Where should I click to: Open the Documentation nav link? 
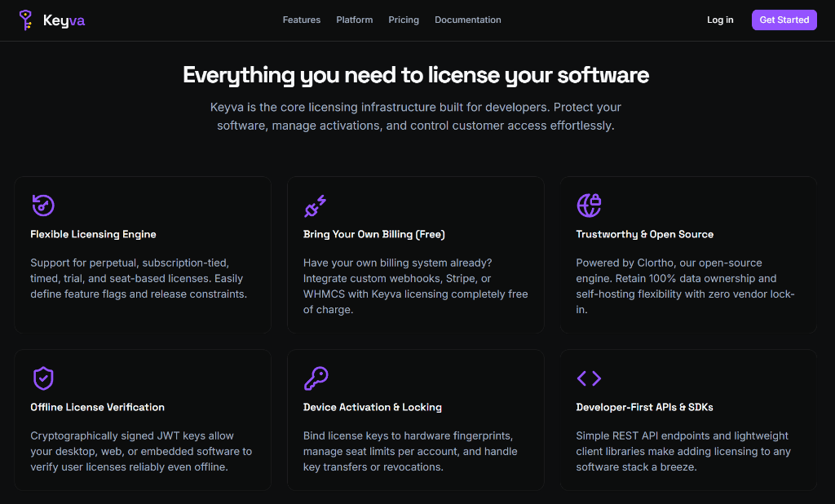point(467,20)
